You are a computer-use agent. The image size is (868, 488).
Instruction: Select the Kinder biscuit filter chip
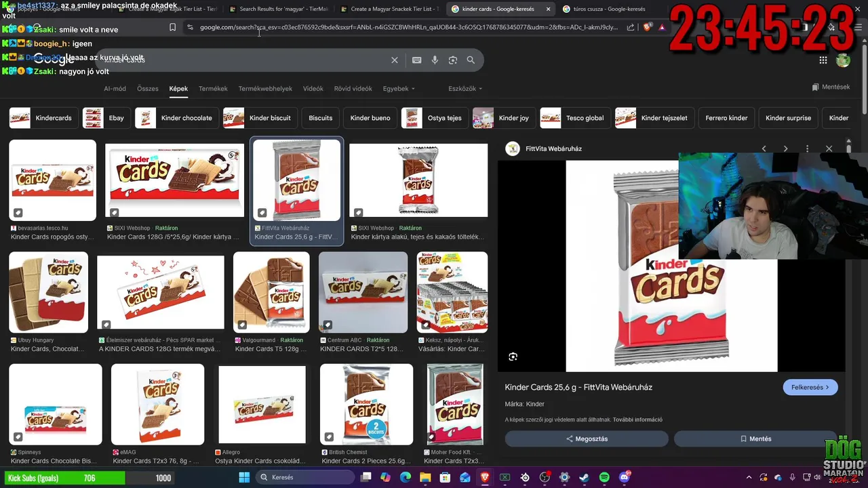pyautogui.click(x=260, y=118)
